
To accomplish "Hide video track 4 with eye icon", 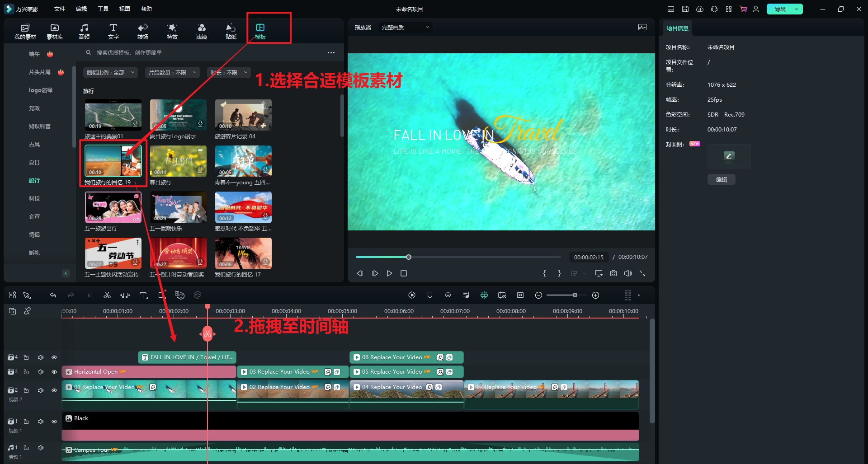I will pos(54,357).
